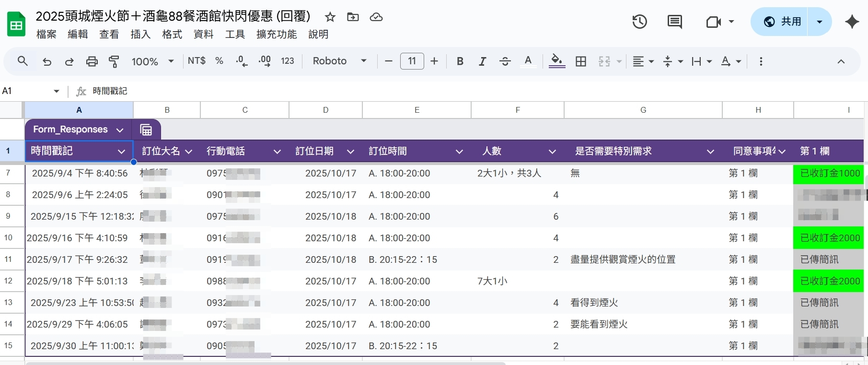Screen dimensions: 868x365
Task: Open the 人數 column filter dropdown
Action: 552,152
